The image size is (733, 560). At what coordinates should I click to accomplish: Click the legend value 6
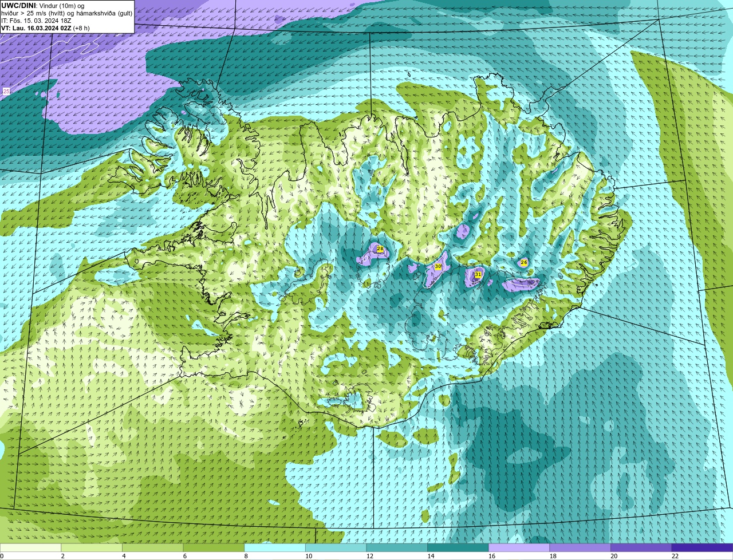[x=184, y=556]
